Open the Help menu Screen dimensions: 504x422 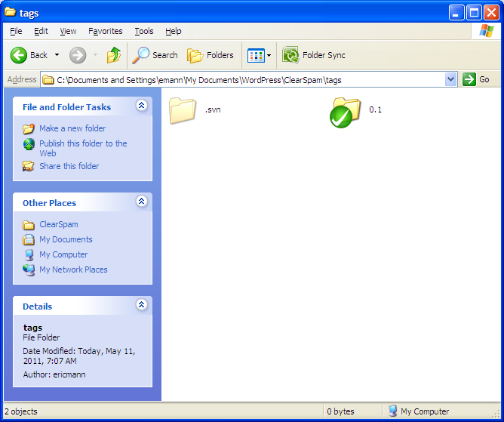coord(174,31)
